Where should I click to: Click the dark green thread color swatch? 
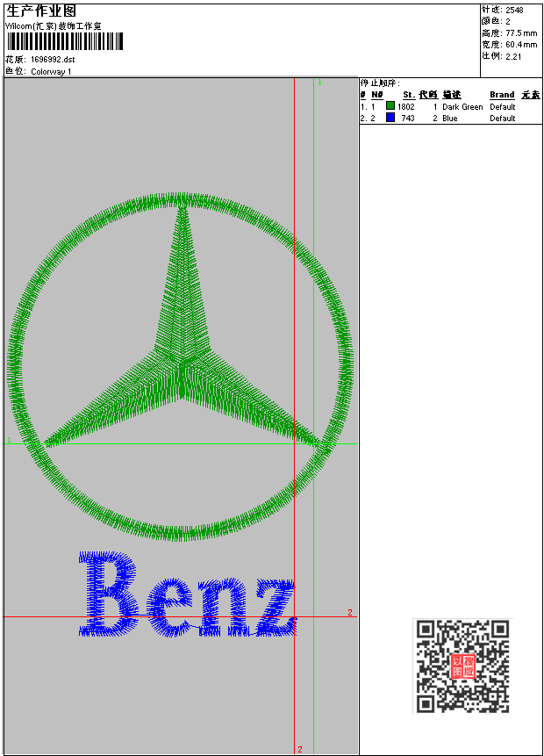(390, 105)
